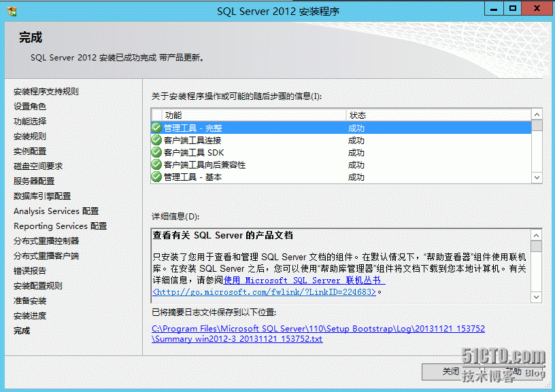Click green check icon beside 客户端工具 SDK
This screenshot has height=392, width=555.
coord(156,152)
